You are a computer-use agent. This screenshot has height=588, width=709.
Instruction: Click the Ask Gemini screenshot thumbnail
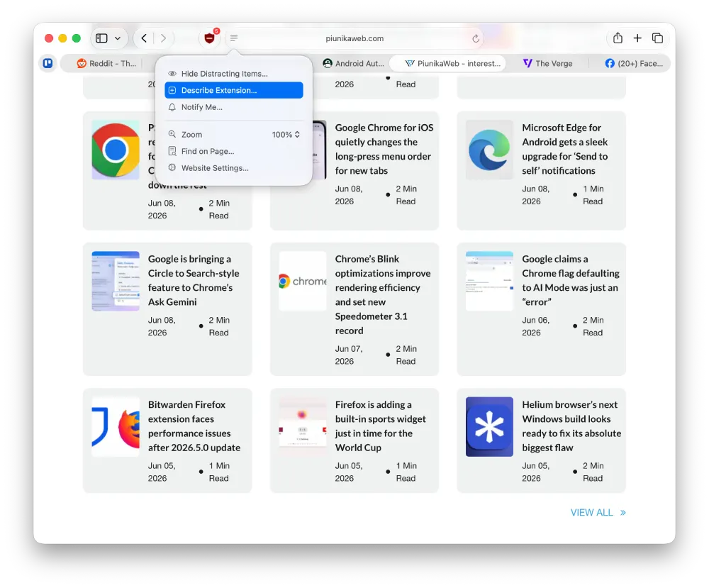[116, 281]
